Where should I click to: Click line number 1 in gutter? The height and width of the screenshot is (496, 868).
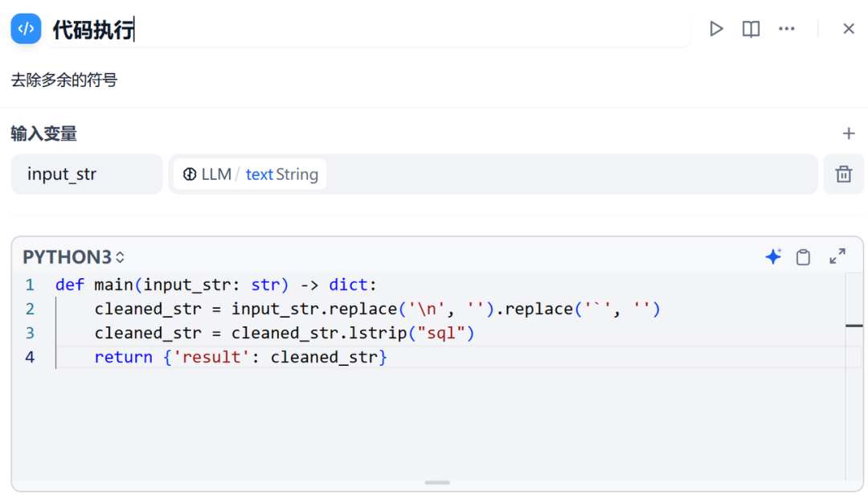click(x=30, y=285)
